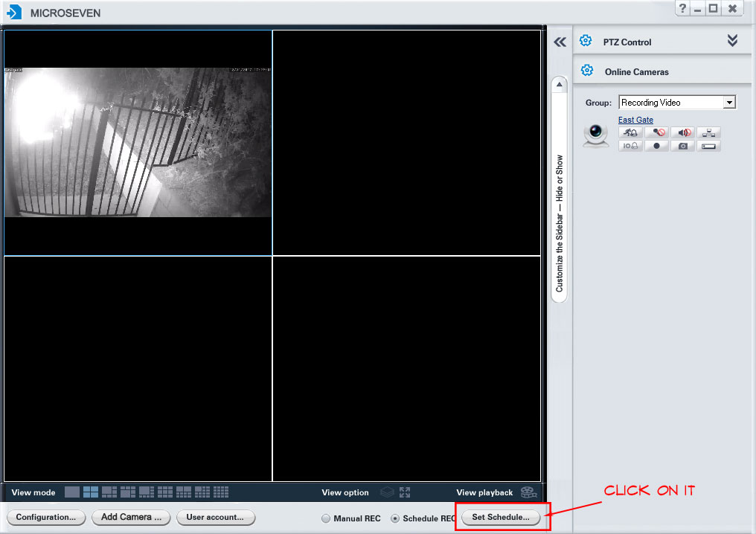Click the PTZ Control gear icon
Image resolution: width=756 pixels, height=534 pixels.
pyautogui.click(x=586, y=41)
